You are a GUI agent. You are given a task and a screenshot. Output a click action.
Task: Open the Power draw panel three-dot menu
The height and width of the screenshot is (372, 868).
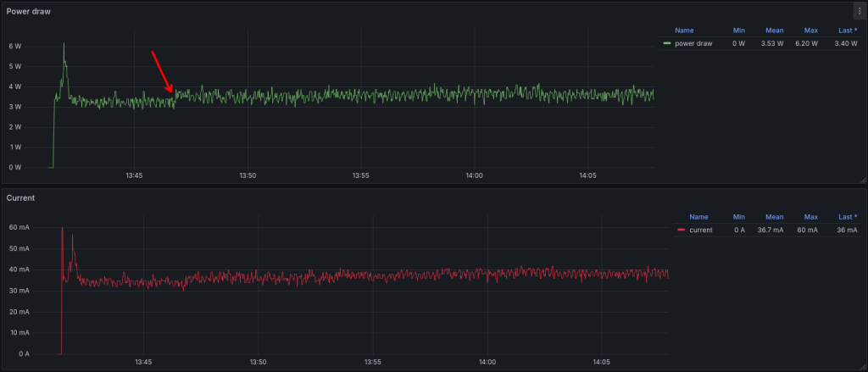coord(858,10)
